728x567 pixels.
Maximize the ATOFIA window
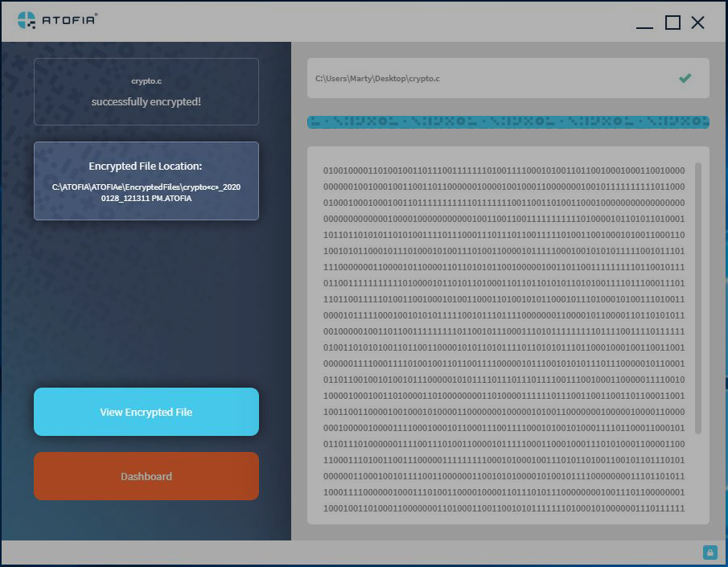point(672,23)
